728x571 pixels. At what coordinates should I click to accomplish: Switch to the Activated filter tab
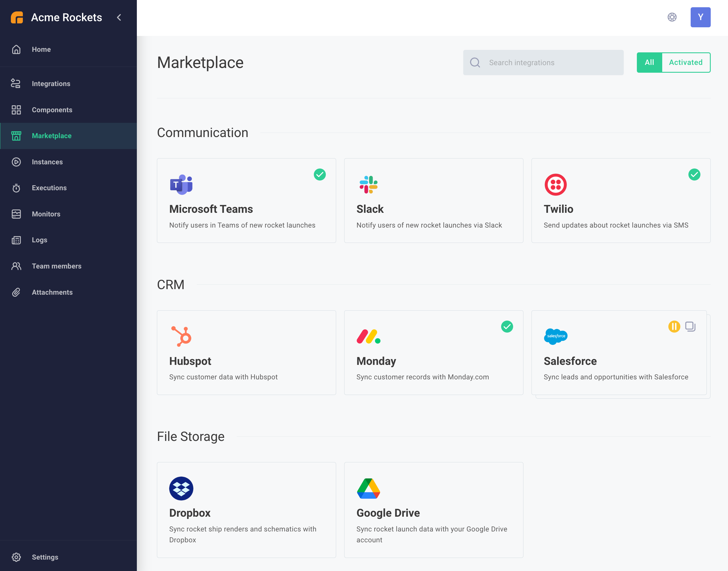[686, 62]
